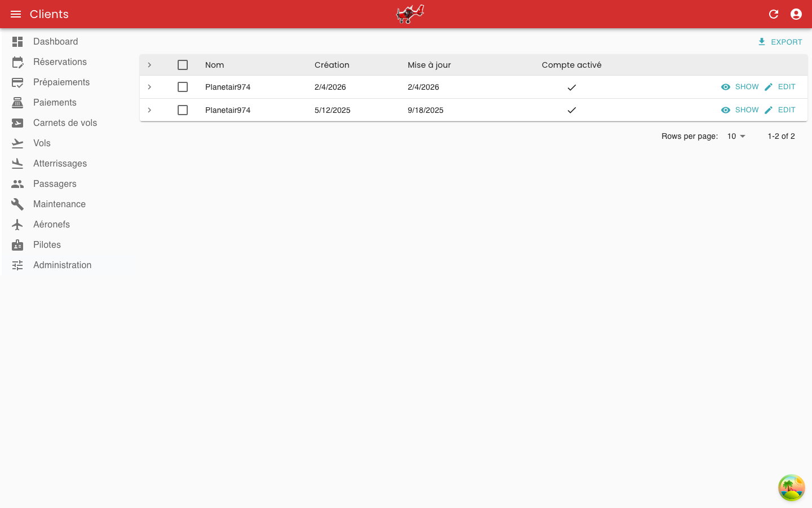Toggle the select-all checkbox in header
Image resolution: width=812 pixels, height=508 pixels.
tap(183, 65)
